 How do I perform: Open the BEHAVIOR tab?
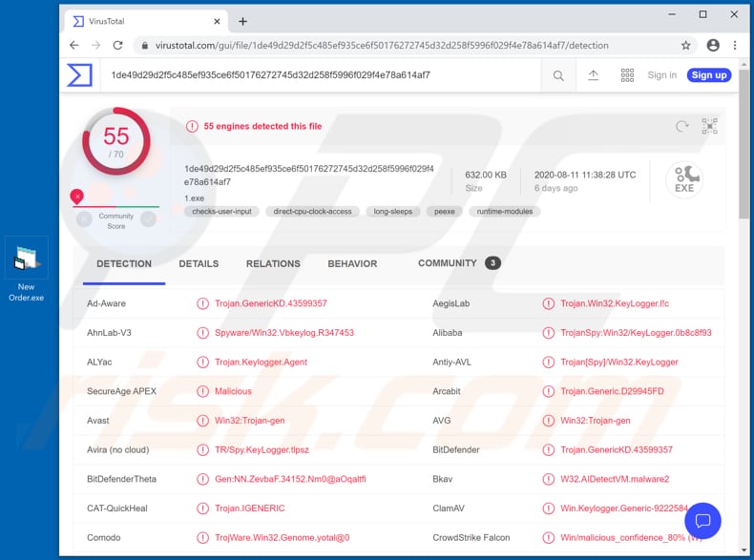(x=352, y=264)
